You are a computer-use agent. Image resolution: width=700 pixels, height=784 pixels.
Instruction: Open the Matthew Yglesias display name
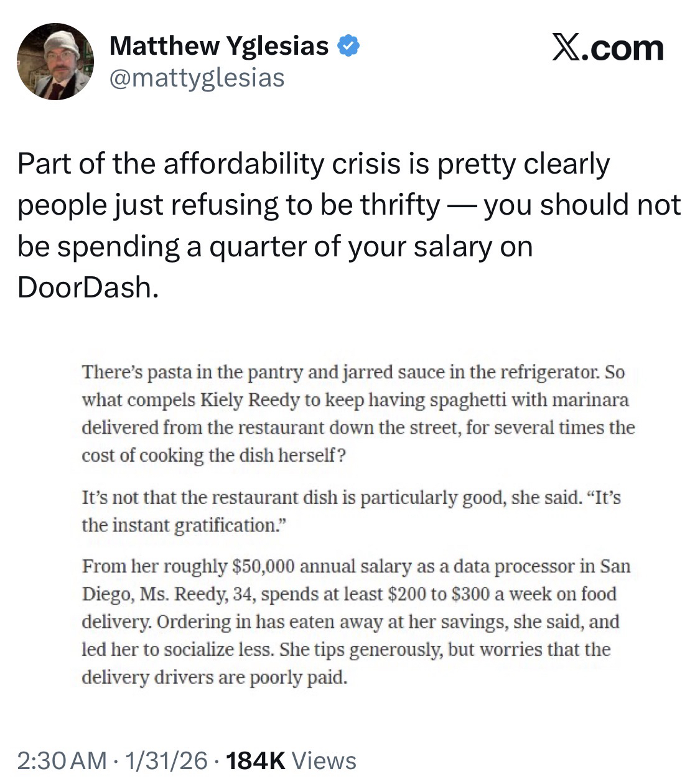218,45
